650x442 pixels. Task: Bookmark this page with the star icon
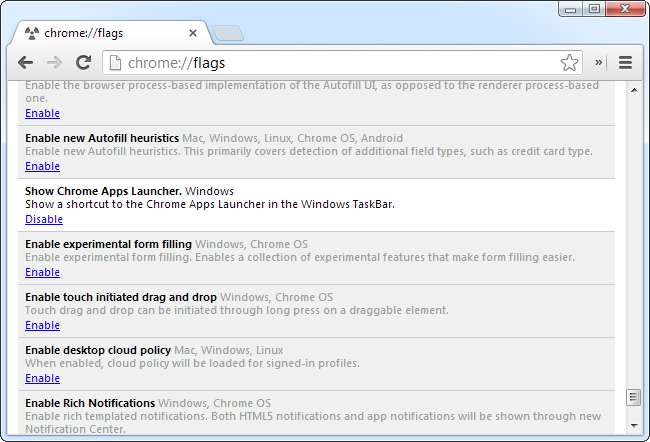point(569,62)
